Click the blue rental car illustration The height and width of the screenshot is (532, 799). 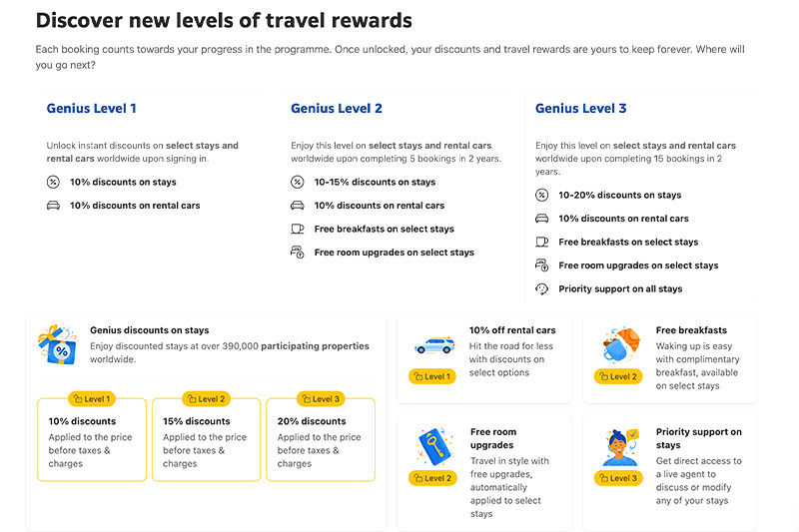(432, 344)
